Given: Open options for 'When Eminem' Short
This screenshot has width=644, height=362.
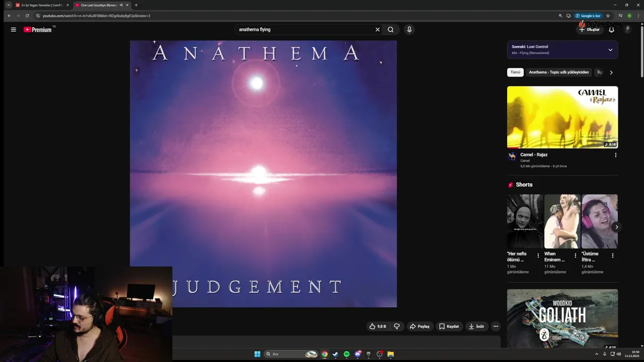Looking at the screenshot, I should point(575,256).
